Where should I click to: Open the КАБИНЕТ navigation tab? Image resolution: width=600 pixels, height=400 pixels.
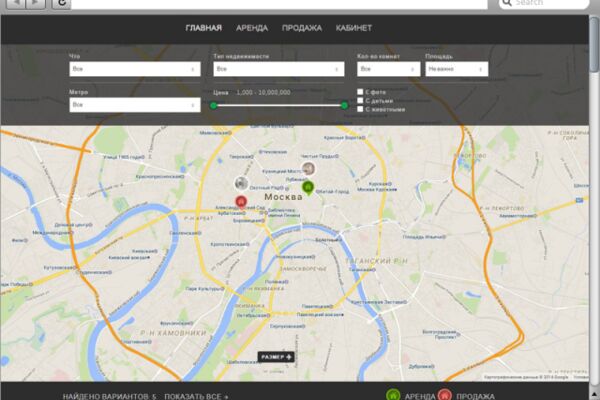(x=354, y=28)
